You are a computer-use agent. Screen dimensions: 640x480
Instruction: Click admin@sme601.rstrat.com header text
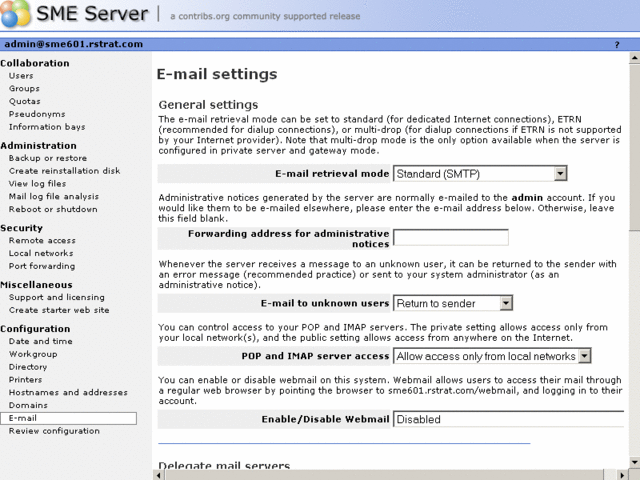click(73, 44)
